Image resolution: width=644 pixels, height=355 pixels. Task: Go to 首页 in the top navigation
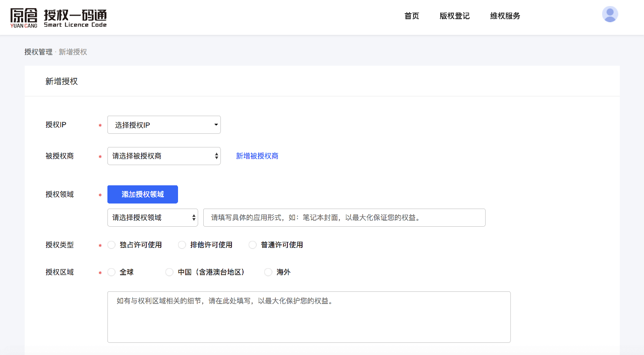(412, 16)
